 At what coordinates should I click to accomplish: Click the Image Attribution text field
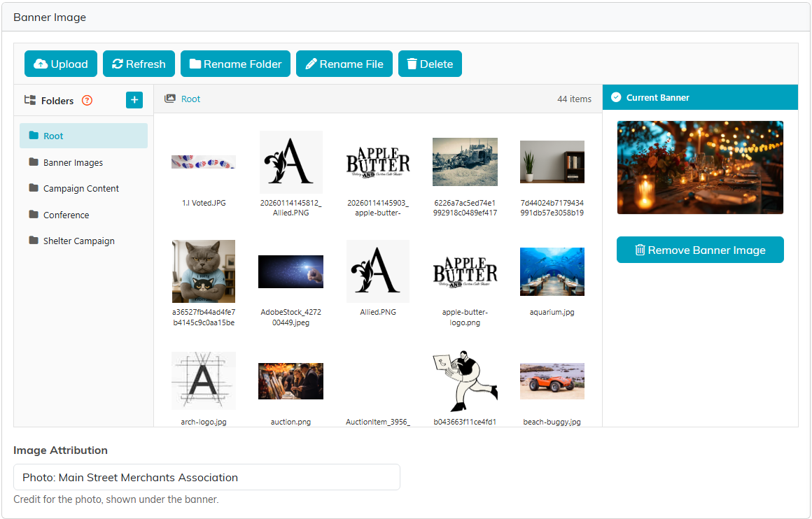pos(206,477)
